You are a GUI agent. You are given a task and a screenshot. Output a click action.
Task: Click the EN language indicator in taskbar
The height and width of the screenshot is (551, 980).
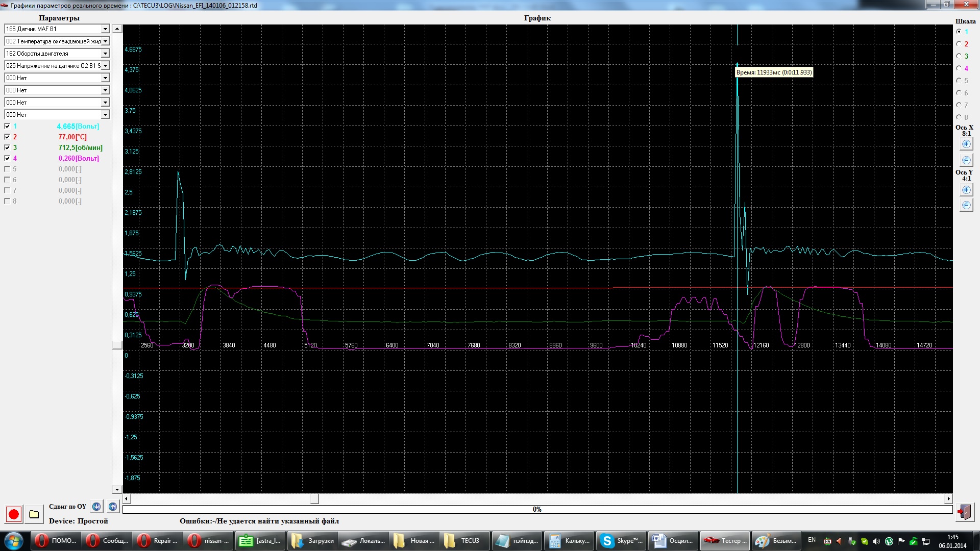coord(812,540)
